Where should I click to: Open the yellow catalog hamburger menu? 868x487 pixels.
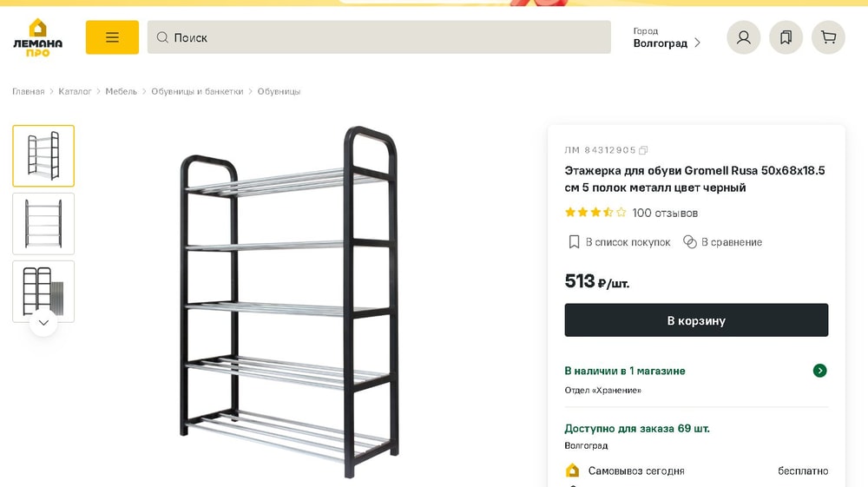pos(112,37)
